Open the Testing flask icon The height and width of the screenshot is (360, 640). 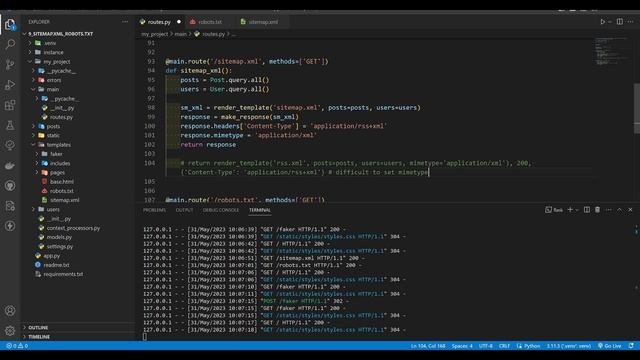pyautogui.click(x=10, y=125)
